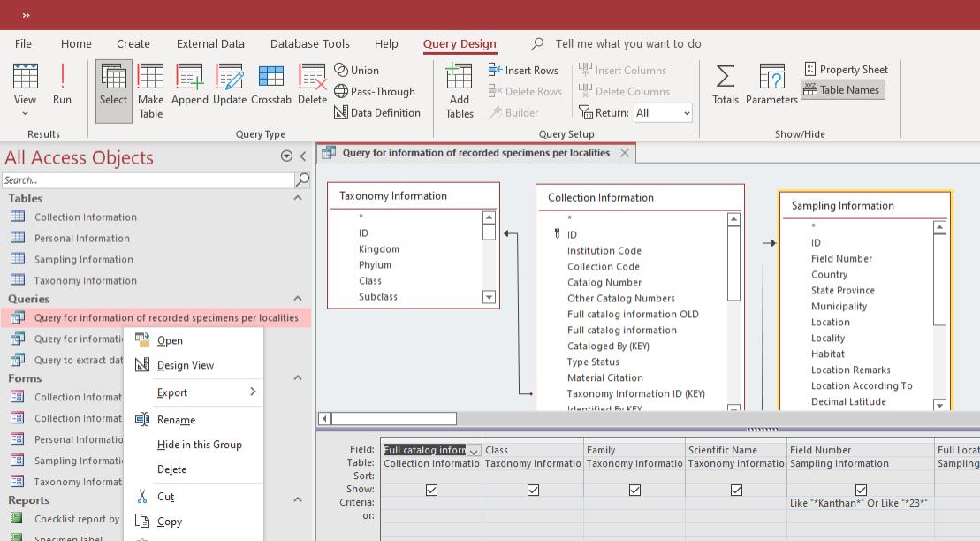Run the query with the Run icon
This screenshot has height=541, width=980.
click(62, 84)
